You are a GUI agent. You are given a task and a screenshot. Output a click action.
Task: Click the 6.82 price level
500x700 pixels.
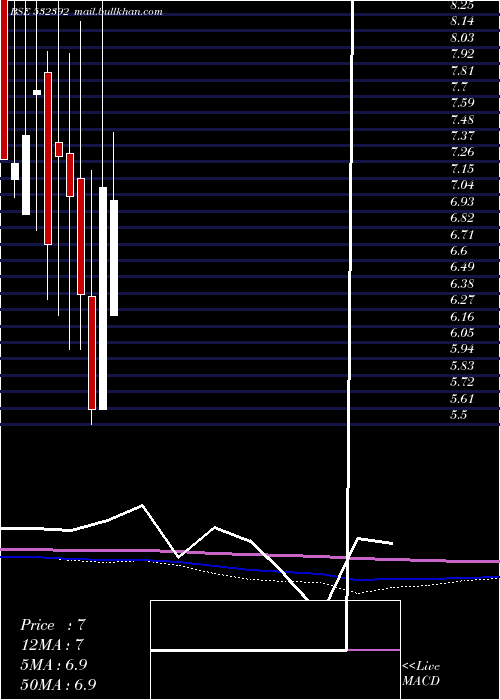click(462, 218)
